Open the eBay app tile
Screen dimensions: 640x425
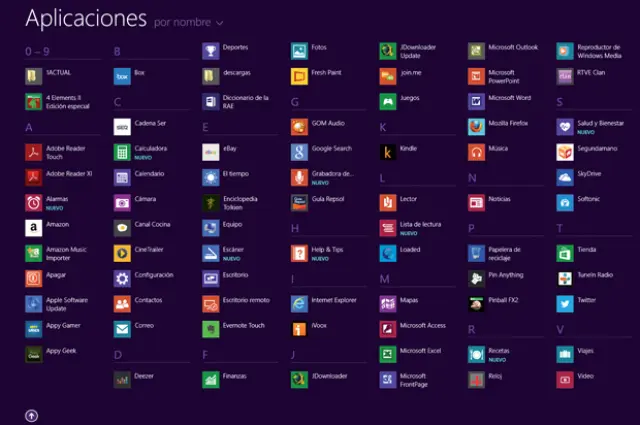click(x=210, y=152)
